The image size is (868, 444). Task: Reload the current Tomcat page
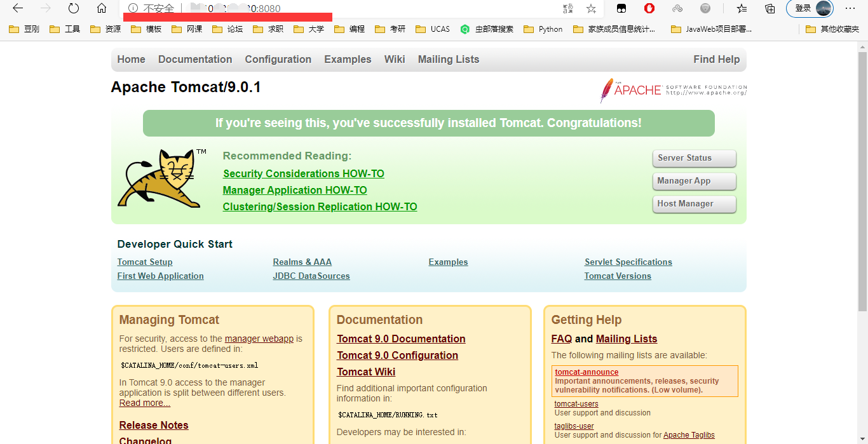point(74,8)
